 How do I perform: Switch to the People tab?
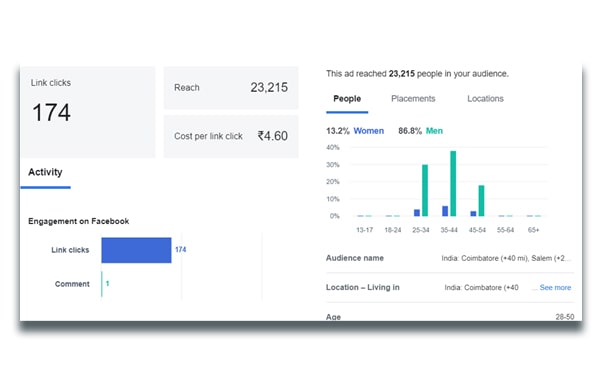[x=347, y=99]
